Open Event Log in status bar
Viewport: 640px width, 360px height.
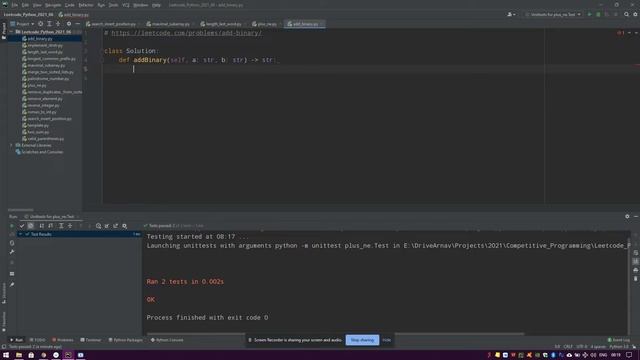[x=619, y=340]
